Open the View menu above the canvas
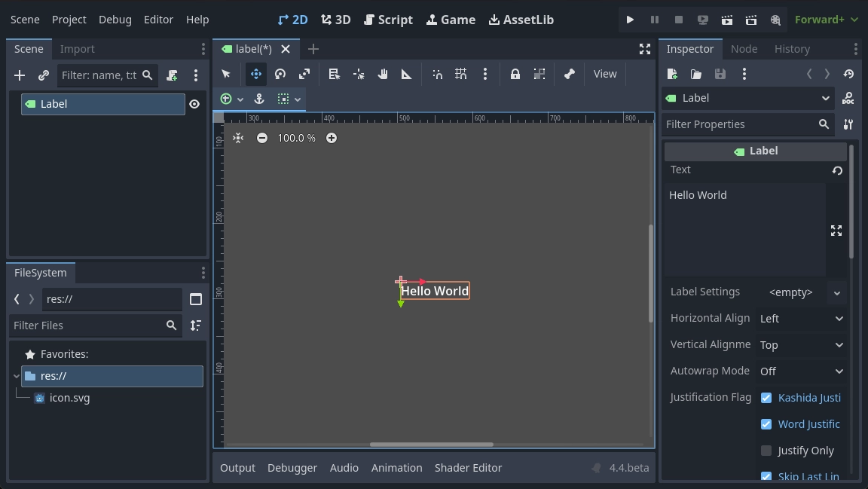868x489 pixels. click(x=605, y=73)
